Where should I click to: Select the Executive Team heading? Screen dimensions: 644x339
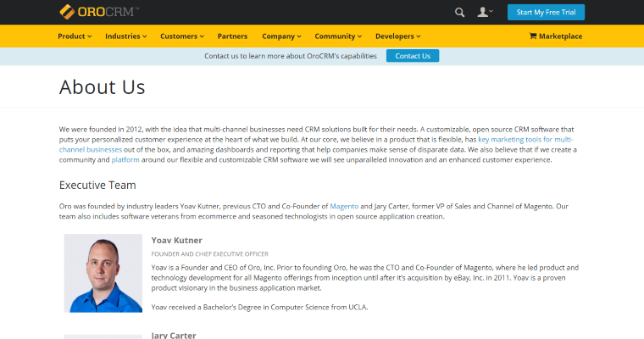pyautogui.click(x=97, y=186)
